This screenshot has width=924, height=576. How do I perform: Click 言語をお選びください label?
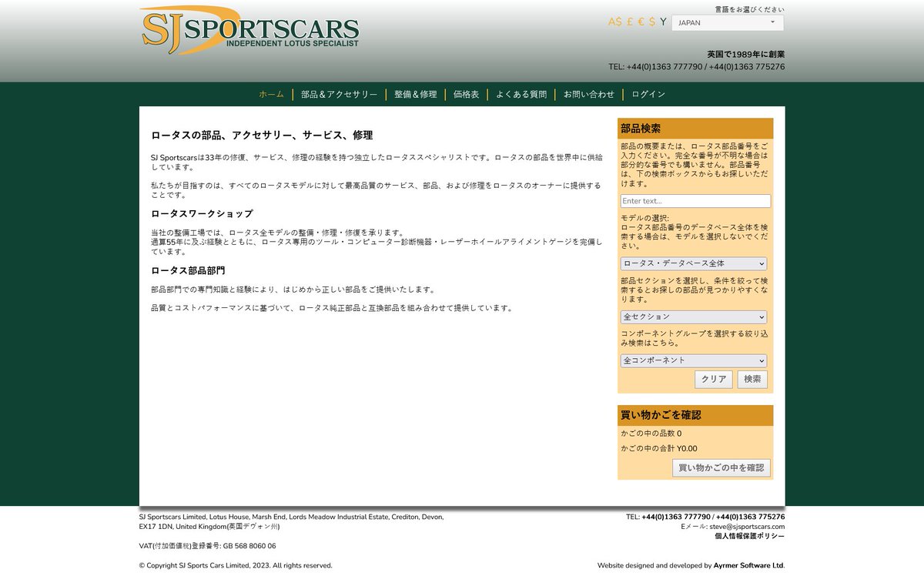pyautogui.click(x=750, y=9)
